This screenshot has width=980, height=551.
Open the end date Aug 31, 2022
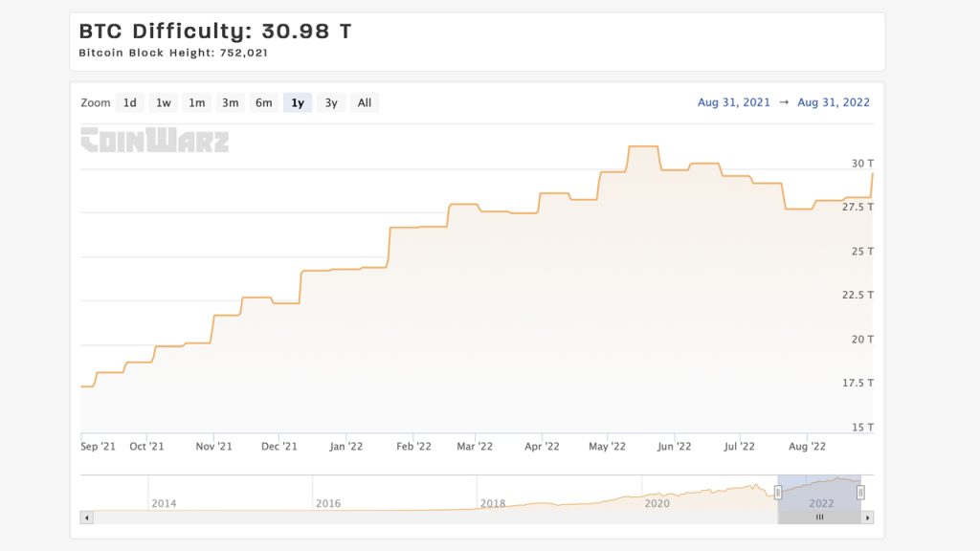(x=831, y=101)
